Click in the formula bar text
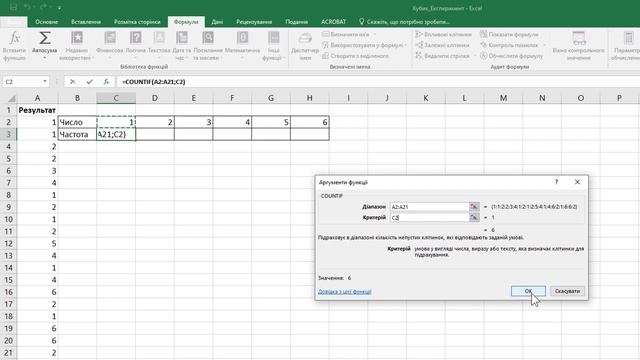This screenshot has width=640, height=360. pyautogui.click(x=153, y=82)
